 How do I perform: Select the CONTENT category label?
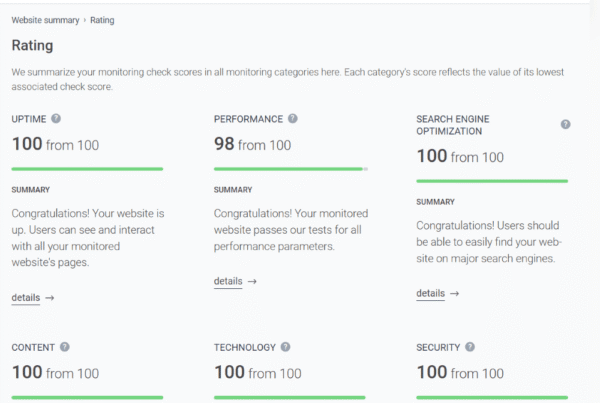coord(33,348)
